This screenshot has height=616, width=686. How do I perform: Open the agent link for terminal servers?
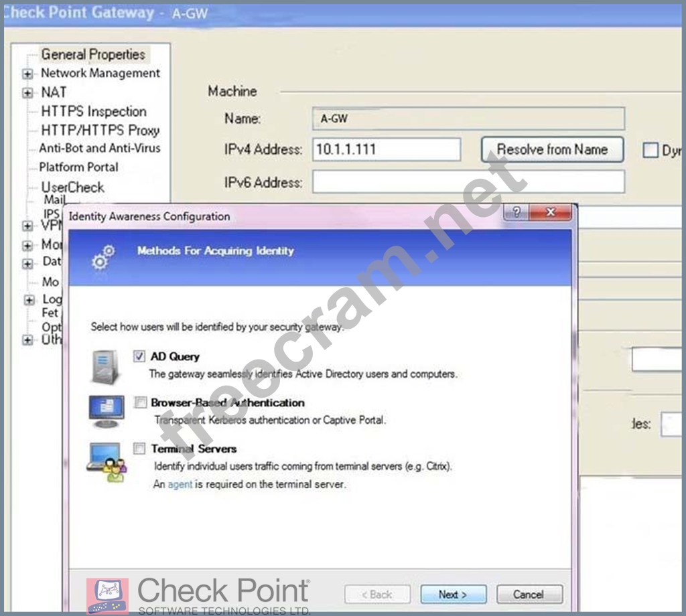click(x=180, y=484)
